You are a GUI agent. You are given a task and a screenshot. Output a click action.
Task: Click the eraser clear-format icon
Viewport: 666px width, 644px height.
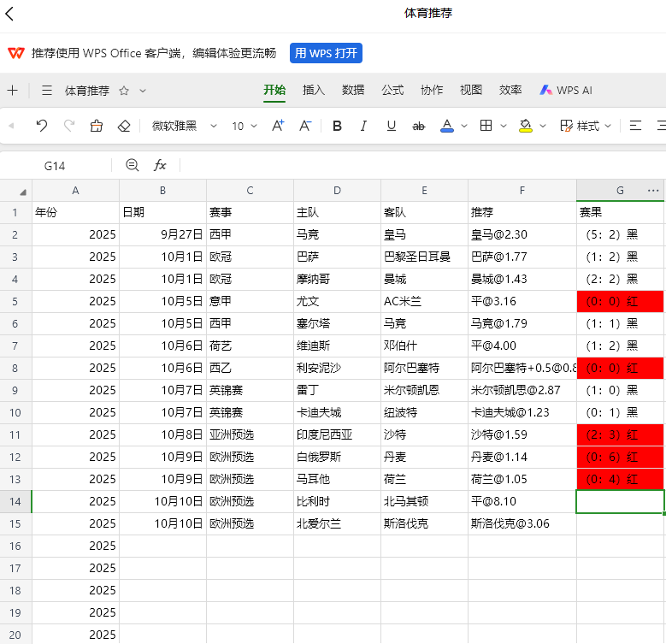[x=123, y=126]
